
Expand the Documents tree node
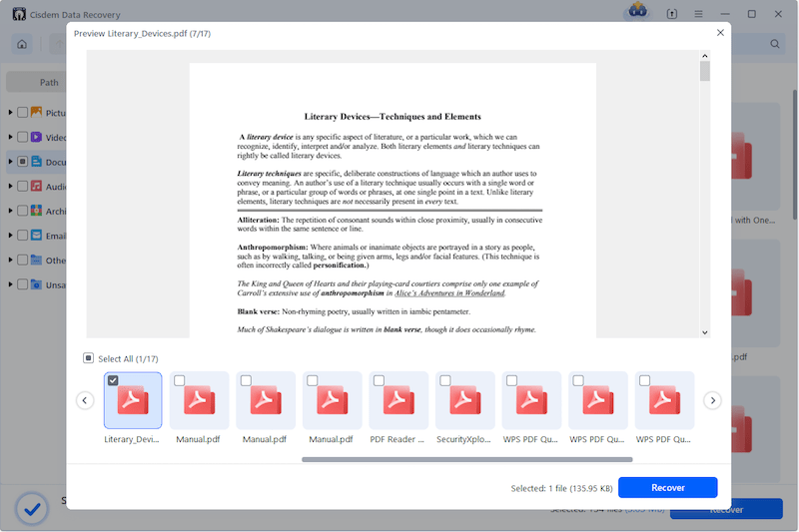click(10, 162)
